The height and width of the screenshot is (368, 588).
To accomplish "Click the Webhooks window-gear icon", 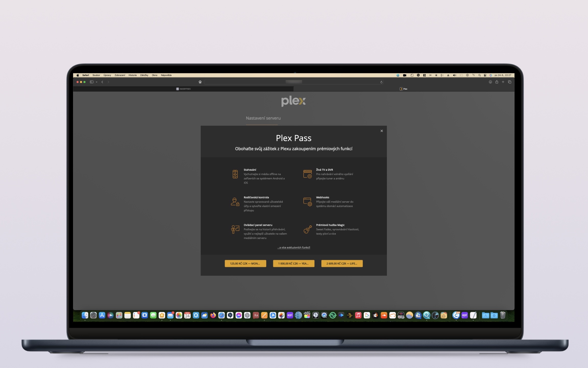I will tap(307, 202).
